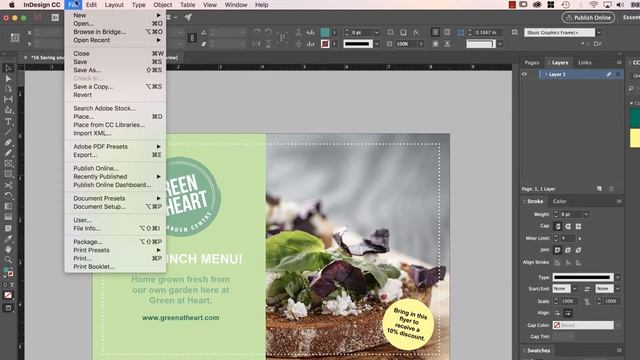Select the Type tool
Image resolution: width=640 pixels, height=360 pixels.
pyautogui.click(x=8, y=121)
